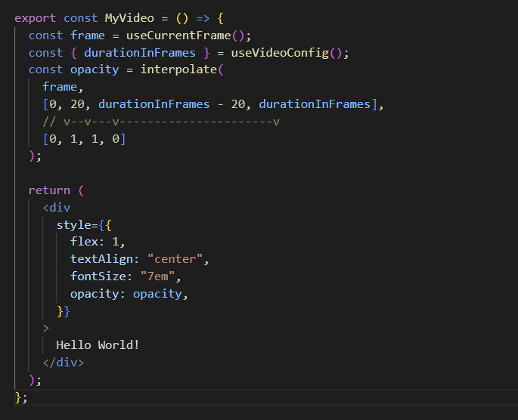This screenshot has width=518, height=420.
Task: Click 'durationInFrames' in the destructuring braces
Action: [x=140, y=53]
